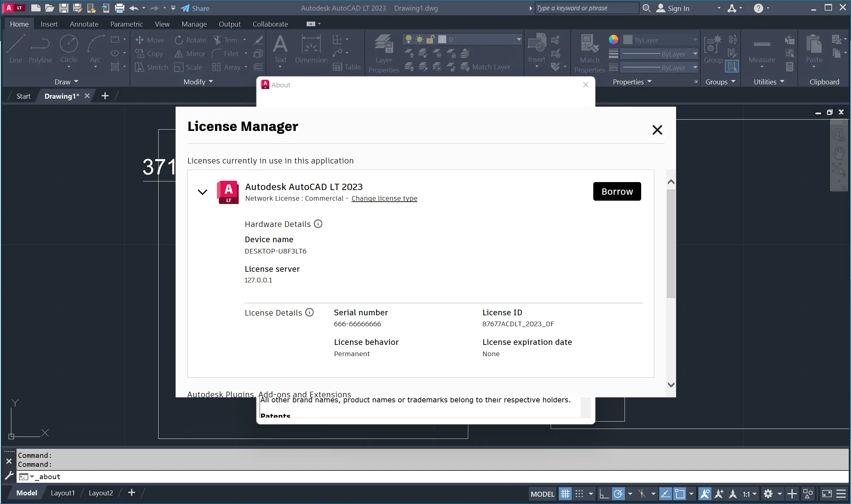Toggle grid display in status bar
This screenshot has height=504, width=851.
565,493
